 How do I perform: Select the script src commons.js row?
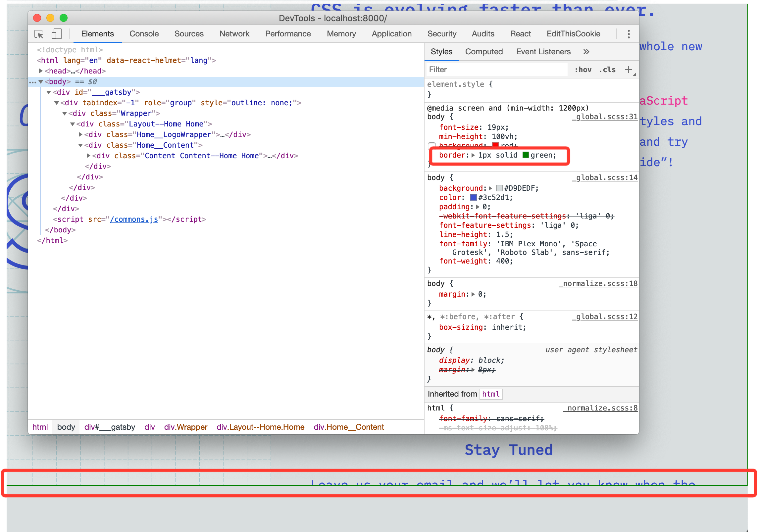(226, 219)
